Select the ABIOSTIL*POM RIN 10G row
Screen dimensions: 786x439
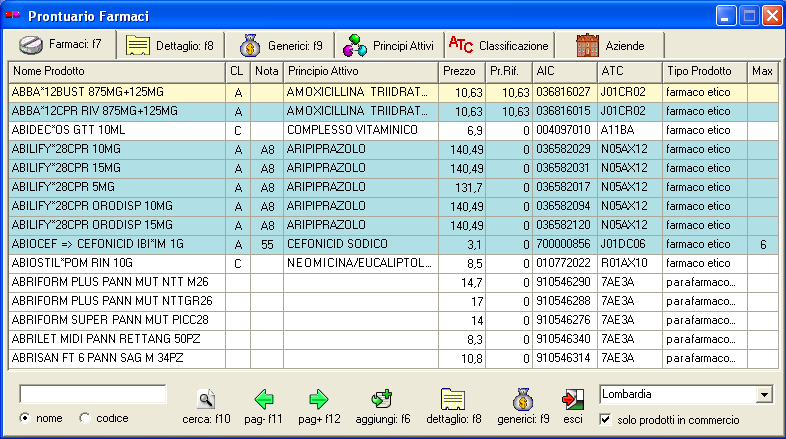click(x=117, y=263)
